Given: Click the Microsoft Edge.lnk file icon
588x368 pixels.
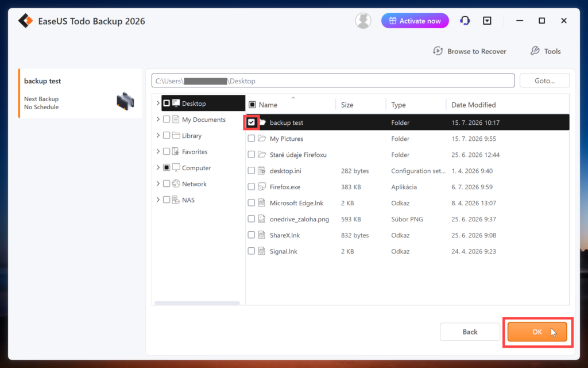Looking at the screenshot, I should pyautogui.click(x=262, y=203).
